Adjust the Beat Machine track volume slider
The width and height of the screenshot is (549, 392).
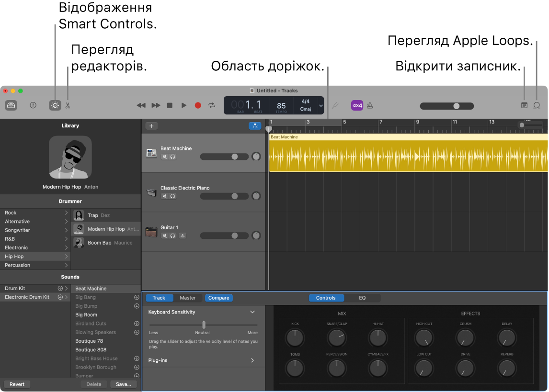224,157
